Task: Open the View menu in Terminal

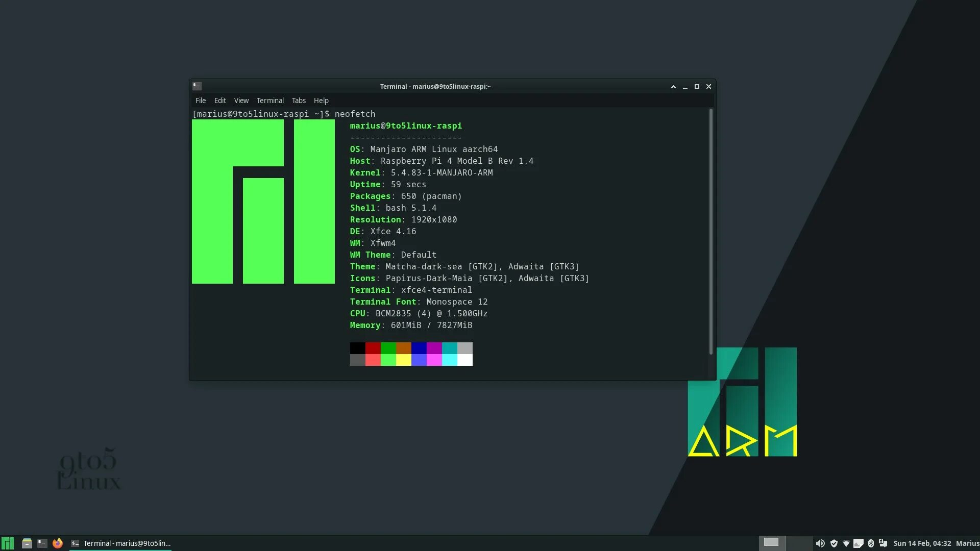Action: tap(241, 101)
